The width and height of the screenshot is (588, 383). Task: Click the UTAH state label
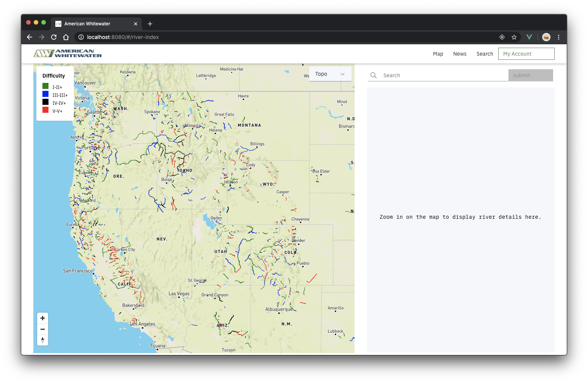click(220, 252)
